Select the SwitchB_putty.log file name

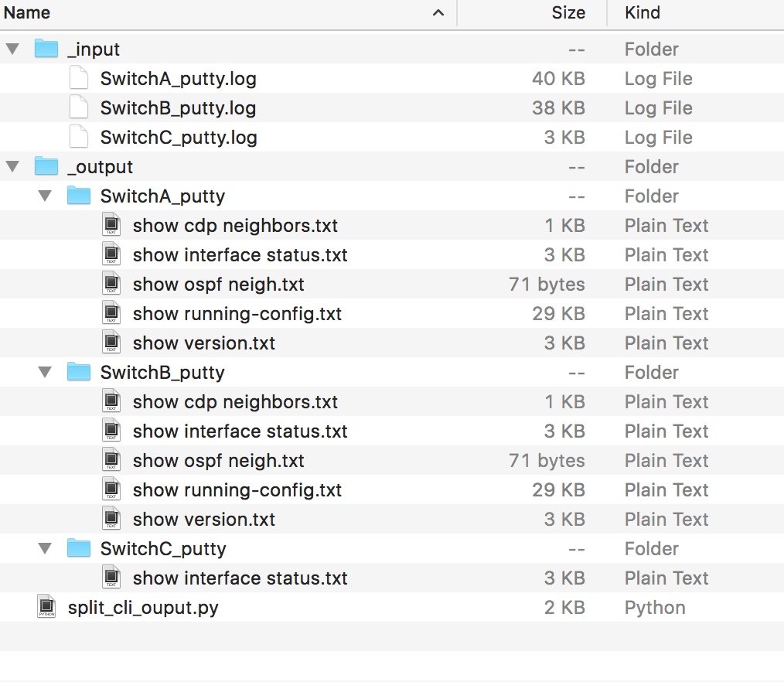[179, 108]
